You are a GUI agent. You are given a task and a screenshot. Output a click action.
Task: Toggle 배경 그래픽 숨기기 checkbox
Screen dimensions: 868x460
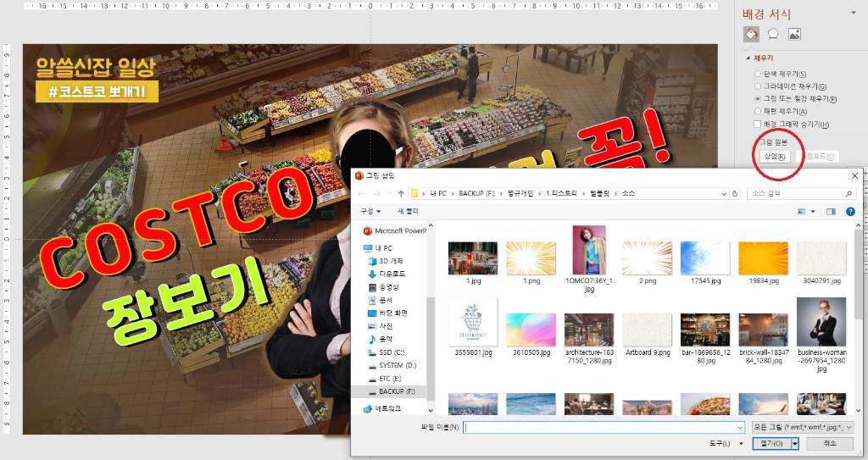[757, 124]
